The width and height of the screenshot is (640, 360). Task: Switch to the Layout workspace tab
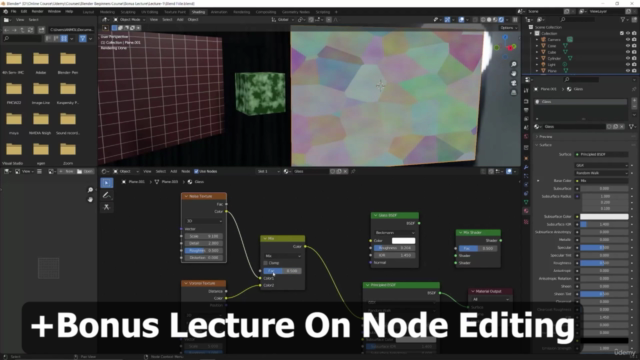pos(88,12)
